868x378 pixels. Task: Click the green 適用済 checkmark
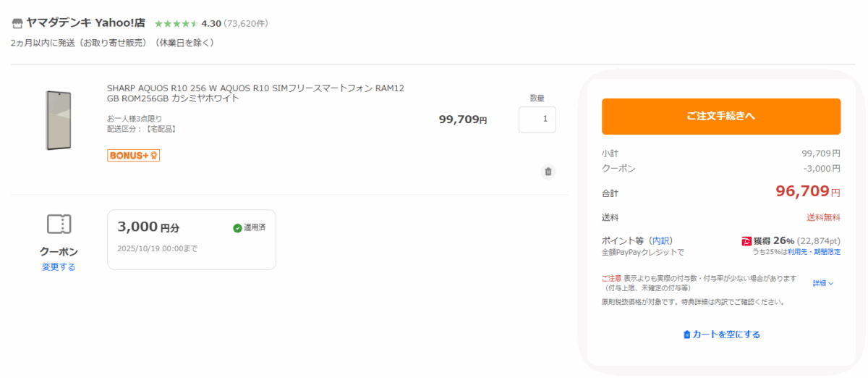(237, 228)
